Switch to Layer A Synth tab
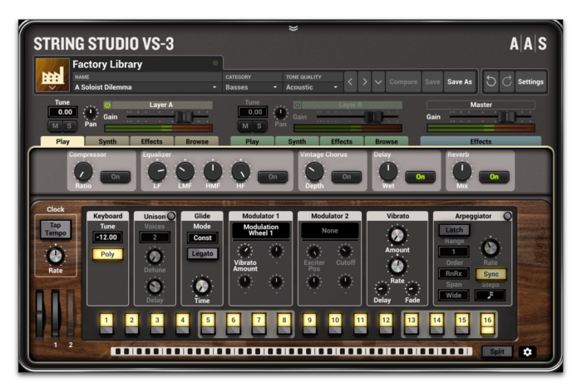The width and height of the screenshot is (582, 392). point(107,141)
